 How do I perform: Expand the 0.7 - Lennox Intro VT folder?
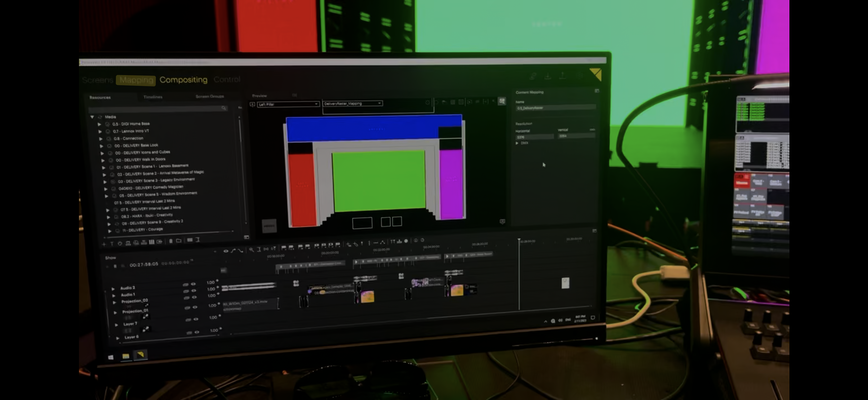(100, 131)
